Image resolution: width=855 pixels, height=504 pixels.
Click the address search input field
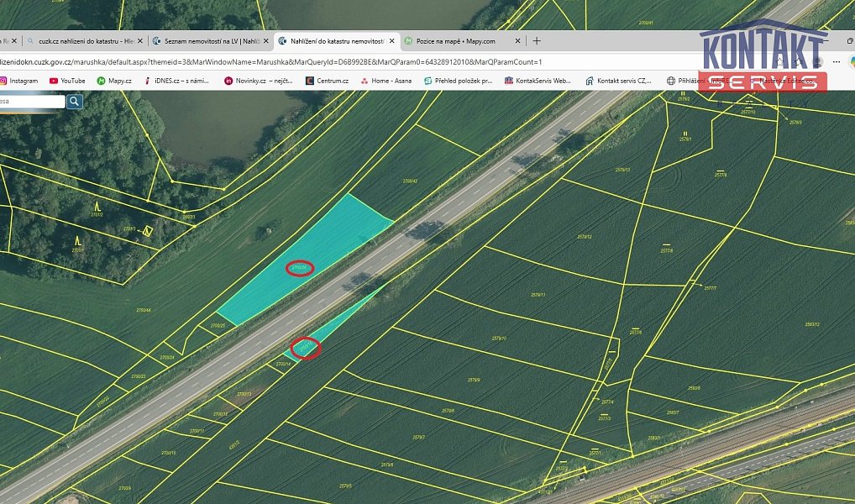pos(32,102)
